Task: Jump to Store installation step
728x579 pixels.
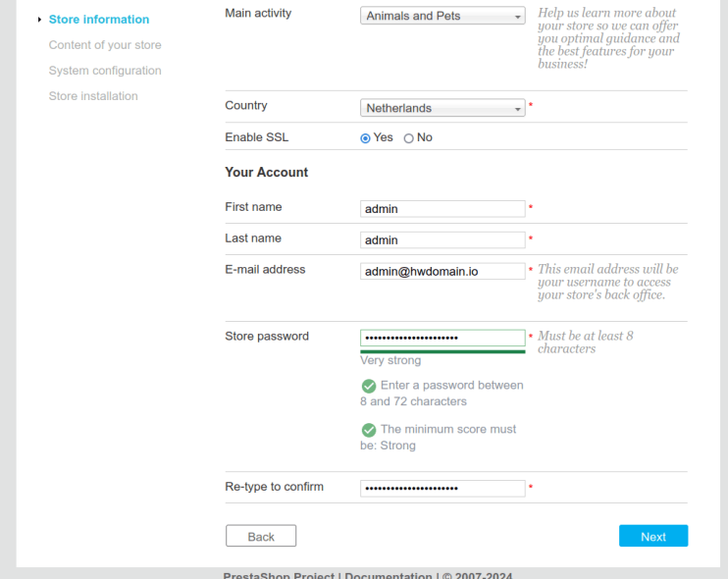Action: point(93,96)
